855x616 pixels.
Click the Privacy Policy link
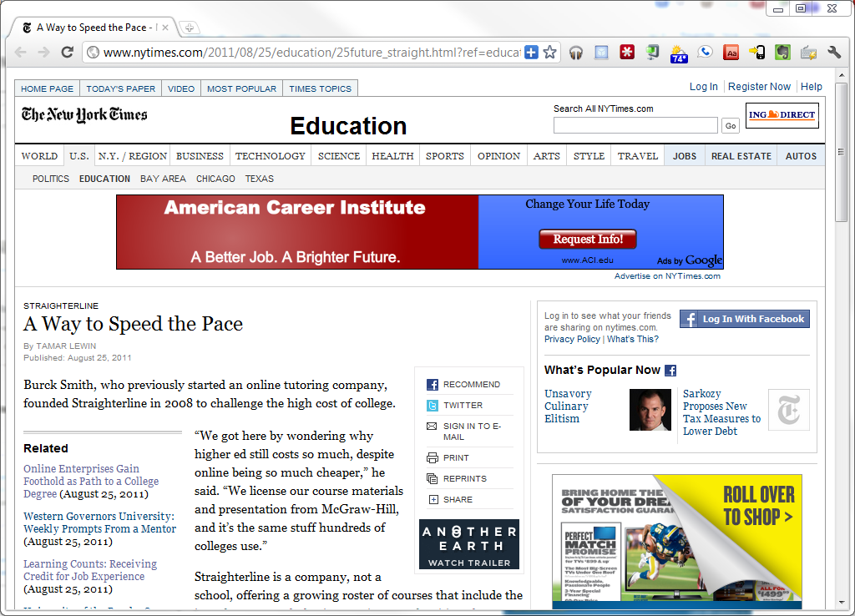572,339
